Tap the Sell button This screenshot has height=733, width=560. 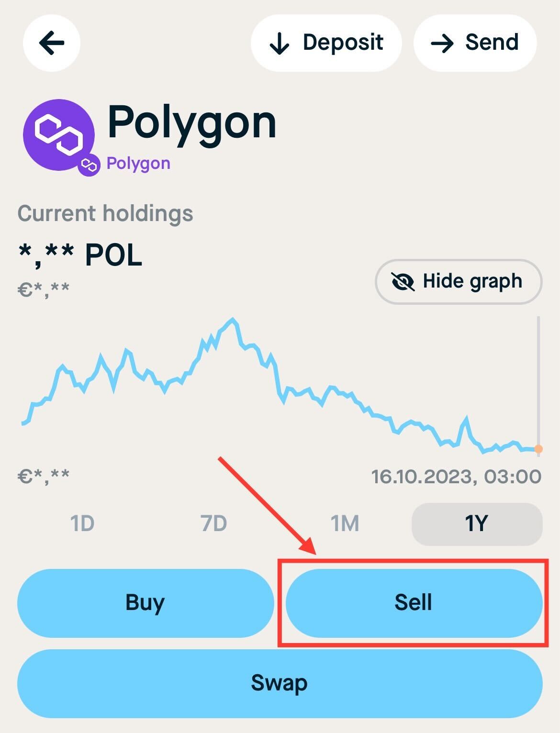click(x=414, y=603)
